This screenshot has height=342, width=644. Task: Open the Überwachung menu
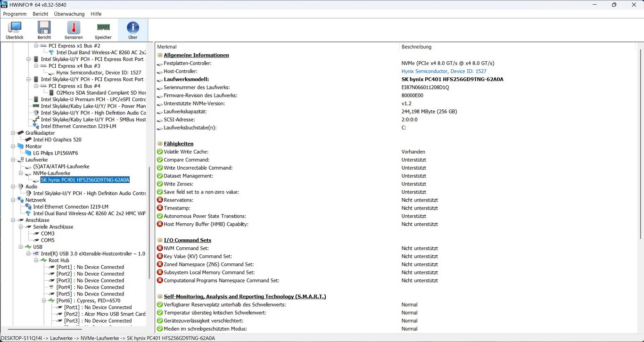[x=69, y=14]
